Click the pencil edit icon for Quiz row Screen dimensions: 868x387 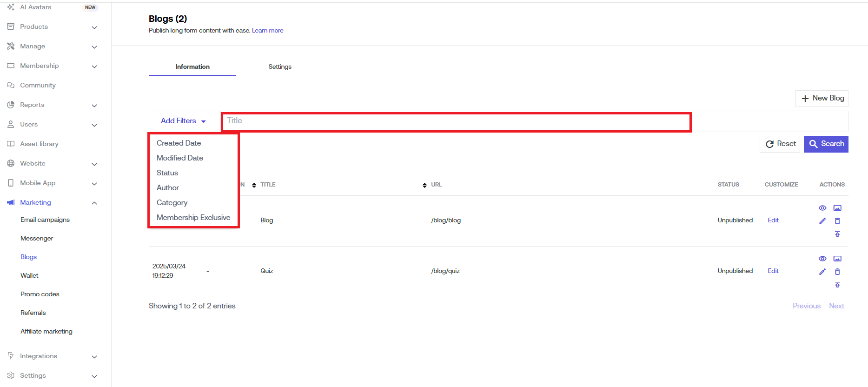pyautogui.click(x=822, y=272)
